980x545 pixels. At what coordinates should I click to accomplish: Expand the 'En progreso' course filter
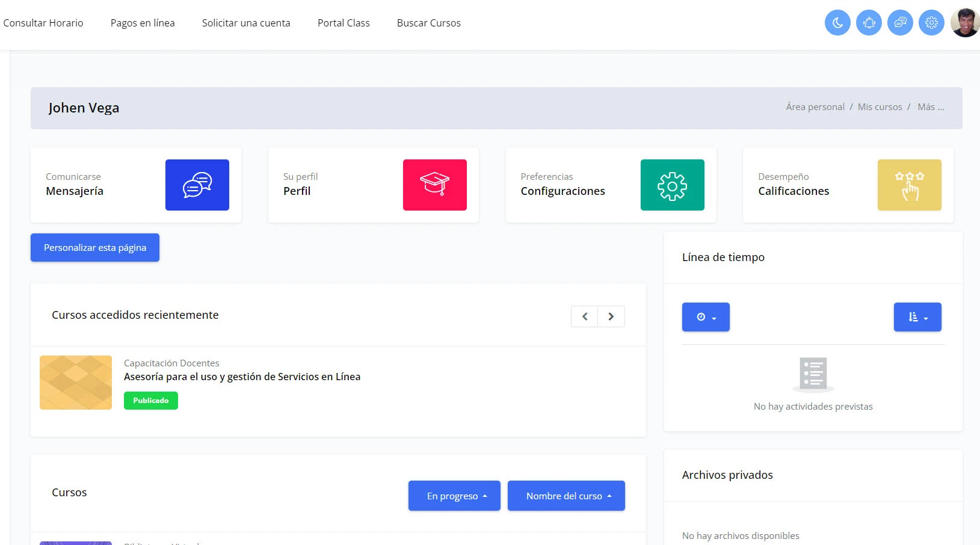click(x=454, y=496)
